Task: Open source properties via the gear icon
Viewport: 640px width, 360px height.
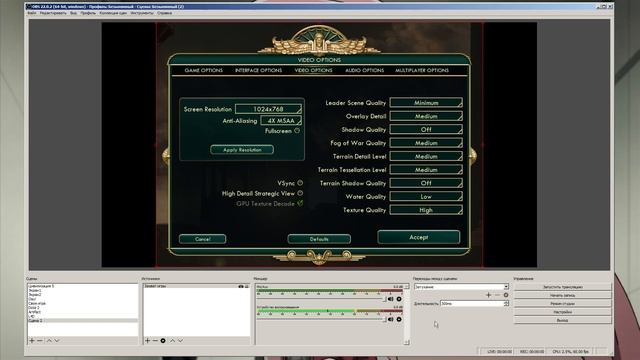Action: tap(163, 340)
